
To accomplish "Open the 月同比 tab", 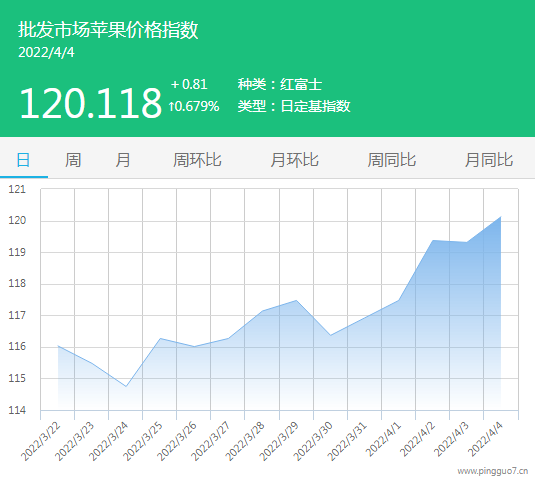I will [x=489, y=160].
